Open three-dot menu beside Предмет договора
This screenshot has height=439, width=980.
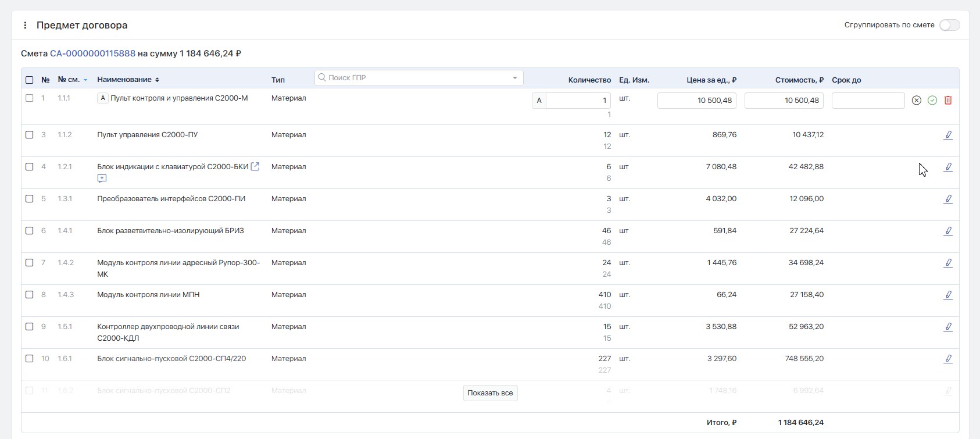(25, 26)
